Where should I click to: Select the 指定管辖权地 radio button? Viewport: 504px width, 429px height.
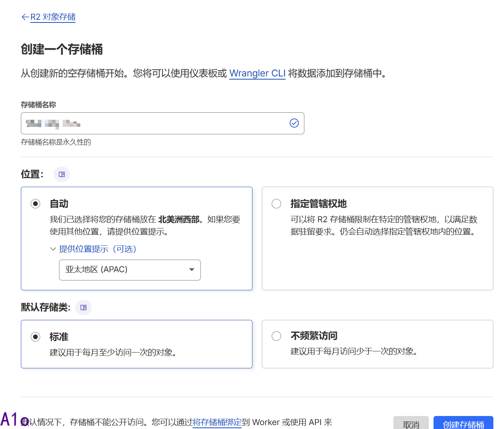[276, 204]
